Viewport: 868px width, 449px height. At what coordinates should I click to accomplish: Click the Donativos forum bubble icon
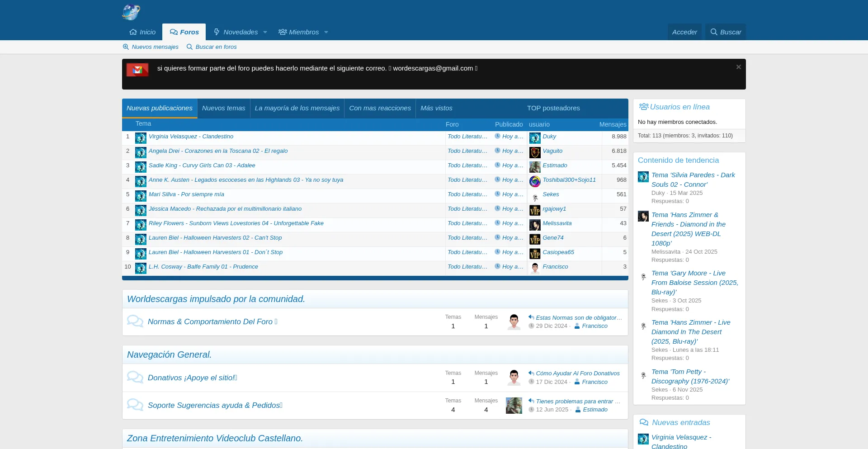pyautogui.click(x=135, y=378)
